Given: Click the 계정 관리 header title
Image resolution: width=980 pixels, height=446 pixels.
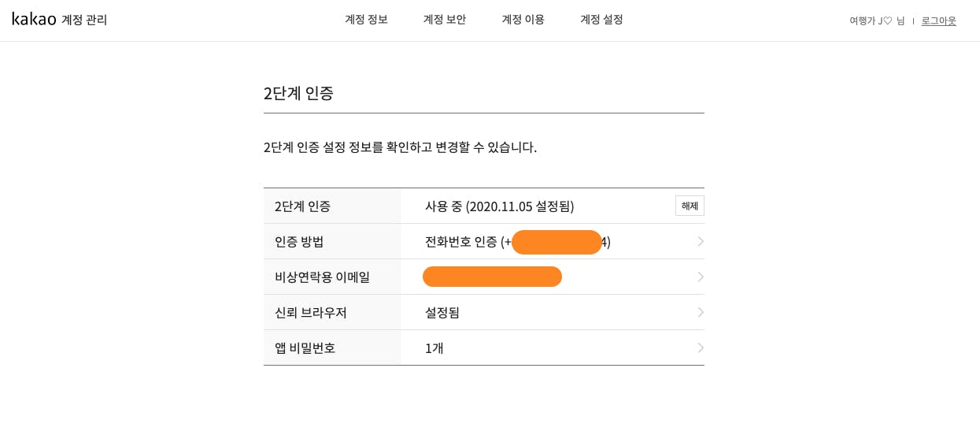Looking at the screenshot, I should [84, 20].
